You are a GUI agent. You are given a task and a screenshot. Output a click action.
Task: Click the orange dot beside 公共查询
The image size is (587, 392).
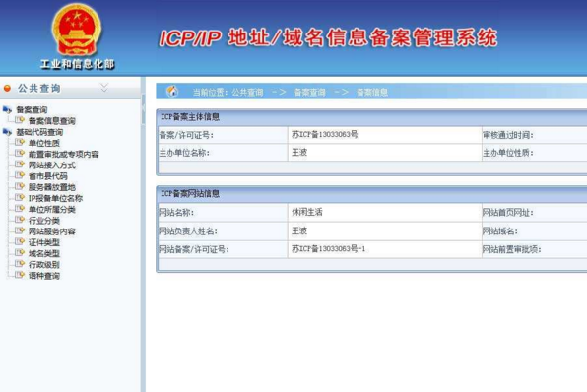[7, 89]
